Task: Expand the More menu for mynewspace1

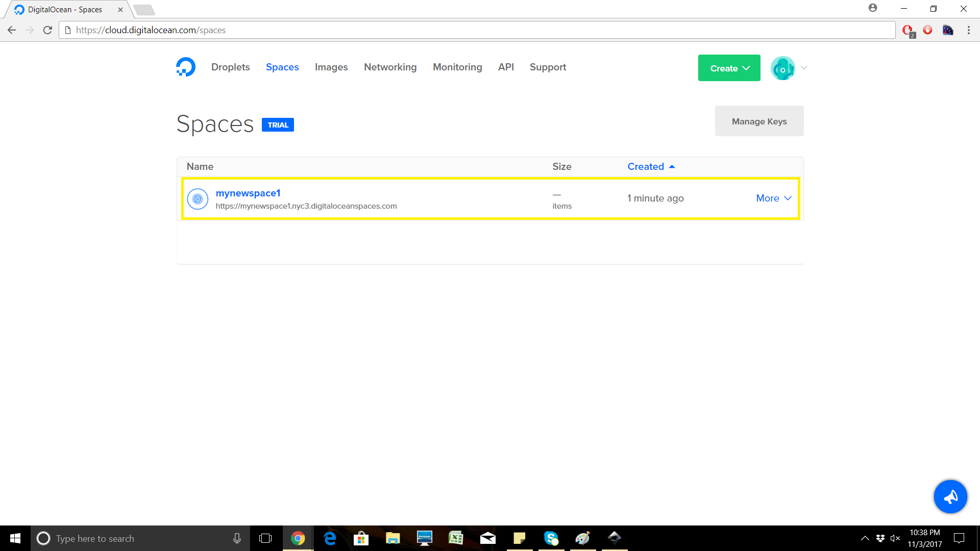Action: pos(773,198)
